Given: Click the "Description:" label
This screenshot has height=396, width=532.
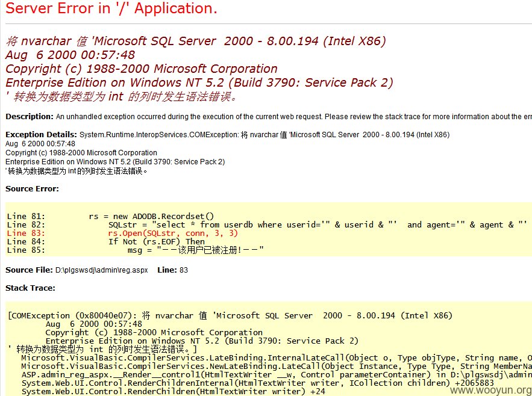Looking at the screenshot, I should (x=30, y=117).
